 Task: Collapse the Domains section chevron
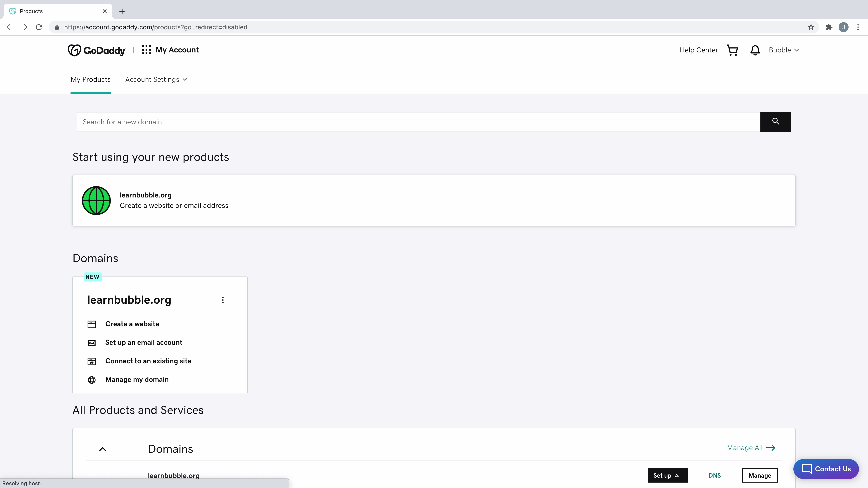pyautogui.click(x=102, y=449)
